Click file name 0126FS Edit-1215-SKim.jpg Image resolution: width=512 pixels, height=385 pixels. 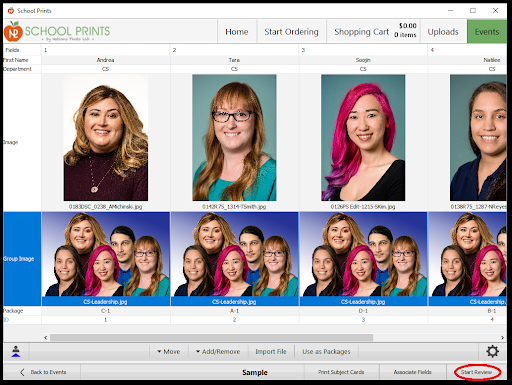(x=363, y=207)
